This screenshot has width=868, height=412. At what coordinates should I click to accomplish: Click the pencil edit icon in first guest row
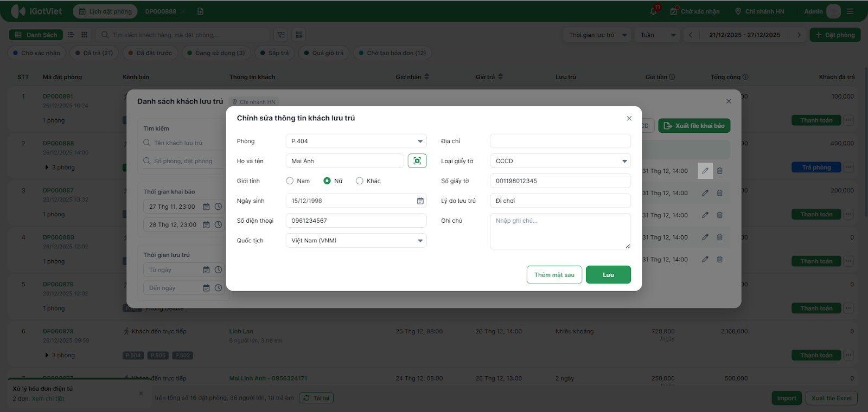point(705,171)
